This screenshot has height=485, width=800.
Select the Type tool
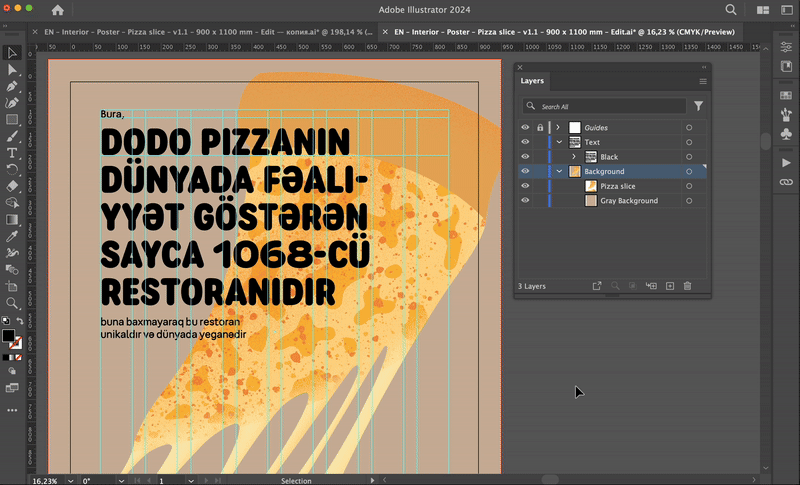coord(12,153)
